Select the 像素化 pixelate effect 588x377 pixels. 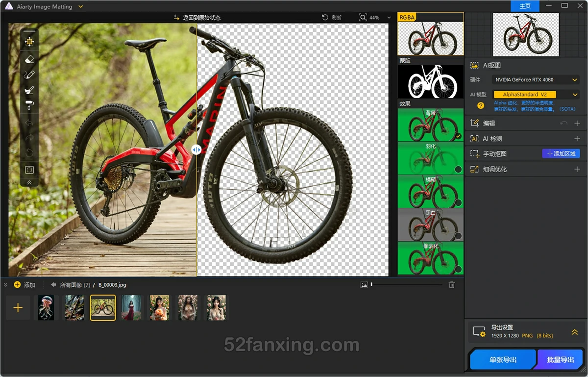(430, 258)
